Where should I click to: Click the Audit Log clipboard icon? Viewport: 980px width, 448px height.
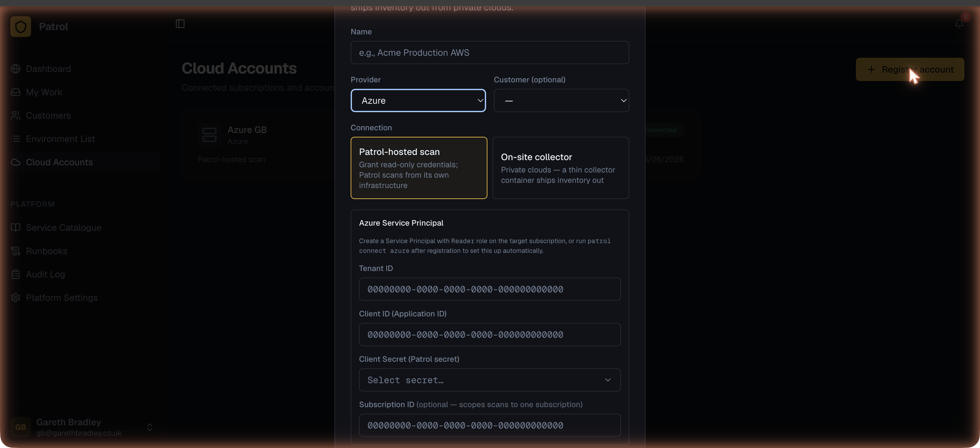tap(16, 274)
